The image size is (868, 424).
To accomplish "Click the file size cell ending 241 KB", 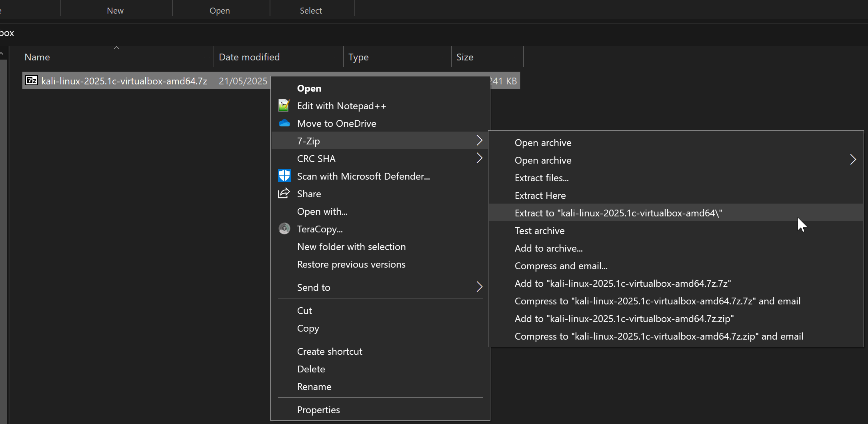I will click(x=504, y=81).
